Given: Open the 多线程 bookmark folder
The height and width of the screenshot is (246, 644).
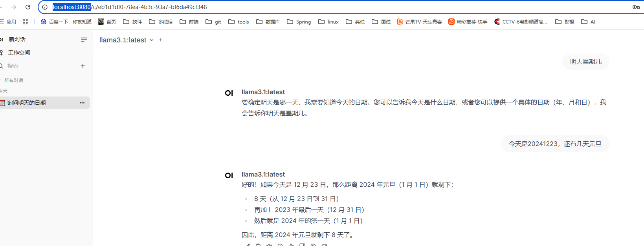Looking at the screenshot, I should pos(161,22).
